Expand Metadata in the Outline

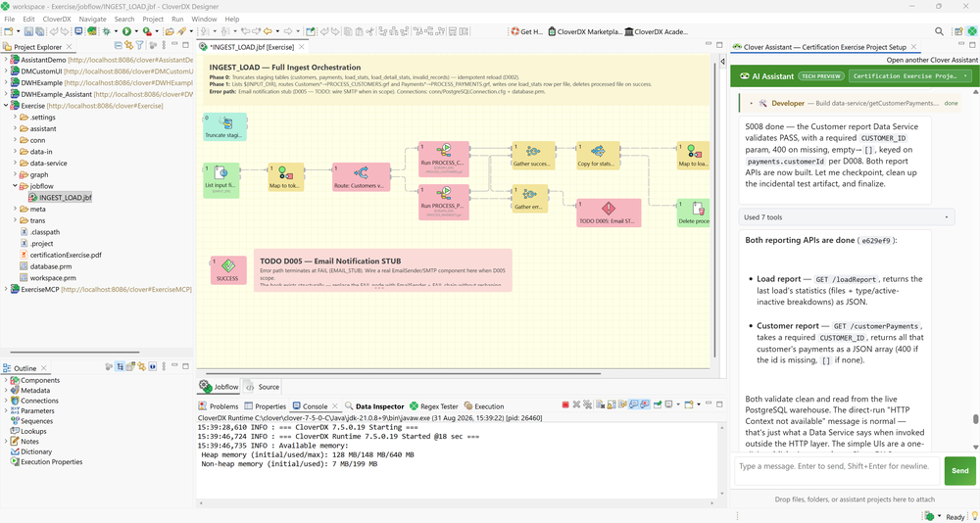coord(6,391)
